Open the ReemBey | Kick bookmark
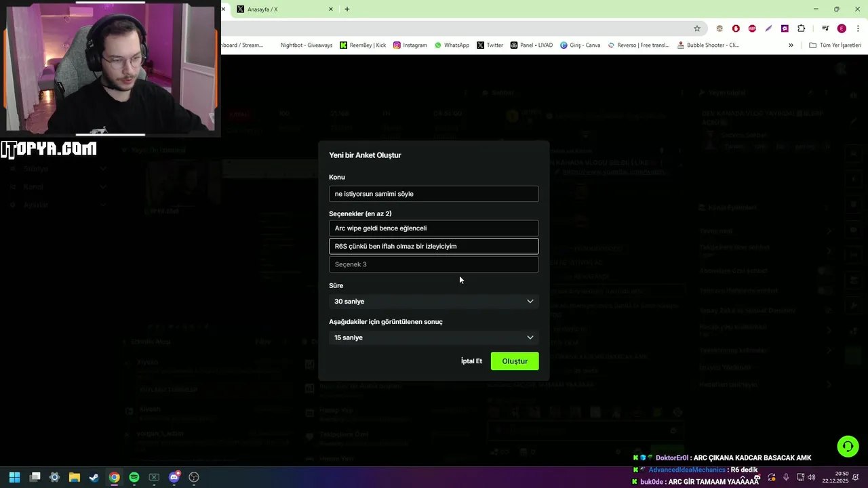This screenshot has width=868, height=488. click(x=363, y=45)
